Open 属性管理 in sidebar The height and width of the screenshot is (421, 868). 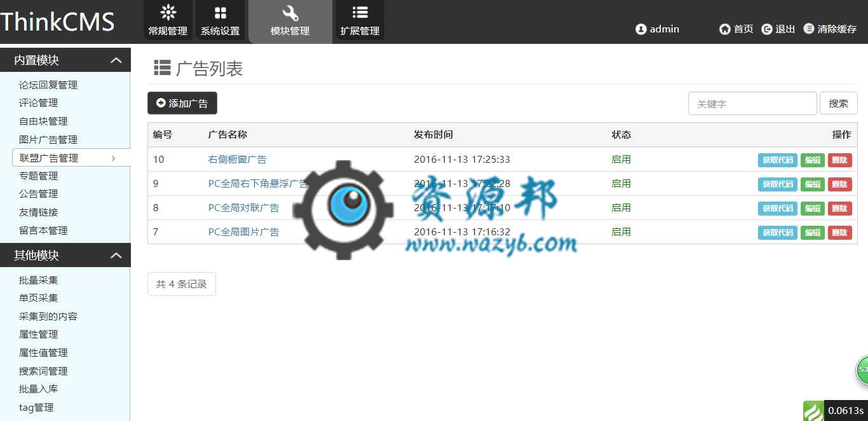[x=38, y=335]
